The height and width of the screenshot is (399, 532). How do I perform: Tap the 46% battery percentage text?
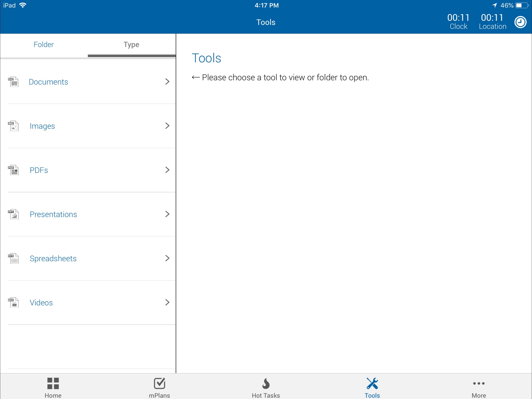507,5
